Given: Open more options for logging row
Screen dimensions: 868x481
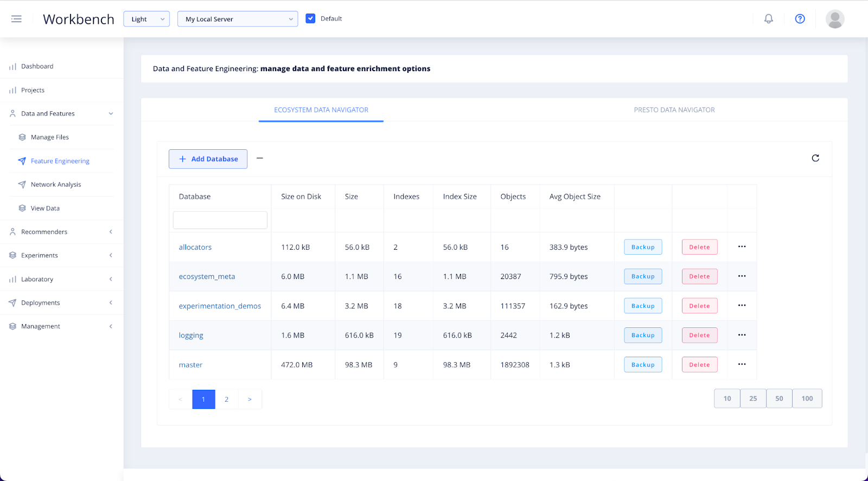Looking at the screenshot, I should 742,335.
